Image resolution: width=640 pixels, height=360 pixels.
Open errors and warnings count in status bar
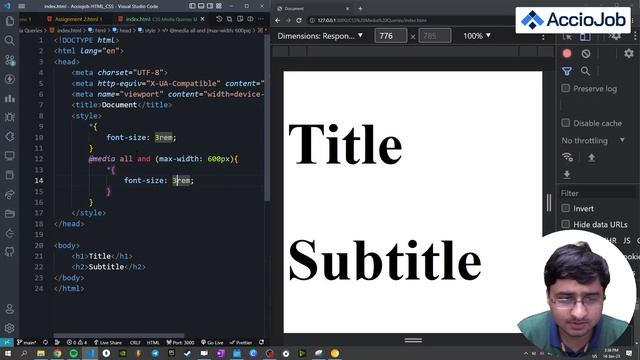tap(77, 342)
